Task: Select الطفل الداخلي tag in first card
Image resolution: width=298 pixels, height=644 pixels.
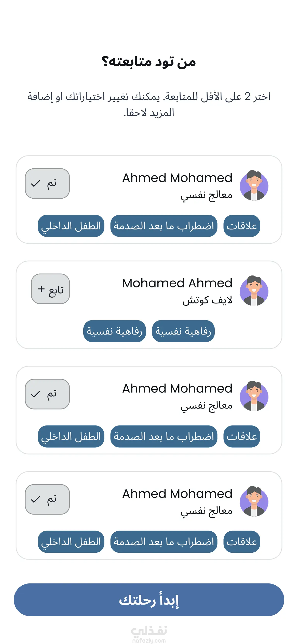Action: tap(71, 226)
